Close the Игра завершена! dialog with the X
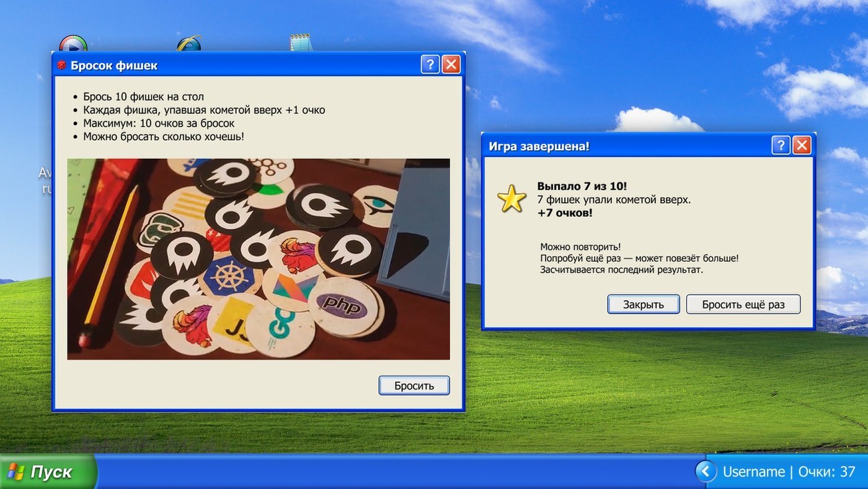The image size is (868, 489). point(802,145)
